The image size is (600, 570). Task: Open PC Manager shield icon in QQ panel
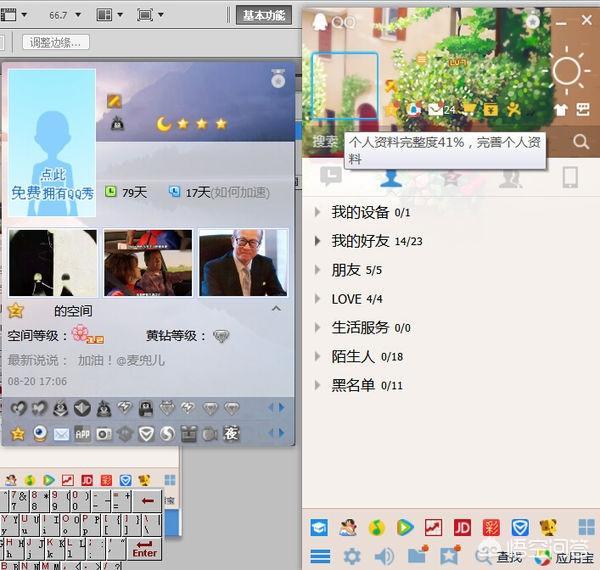pyautogui.click(x=520, y=528)
